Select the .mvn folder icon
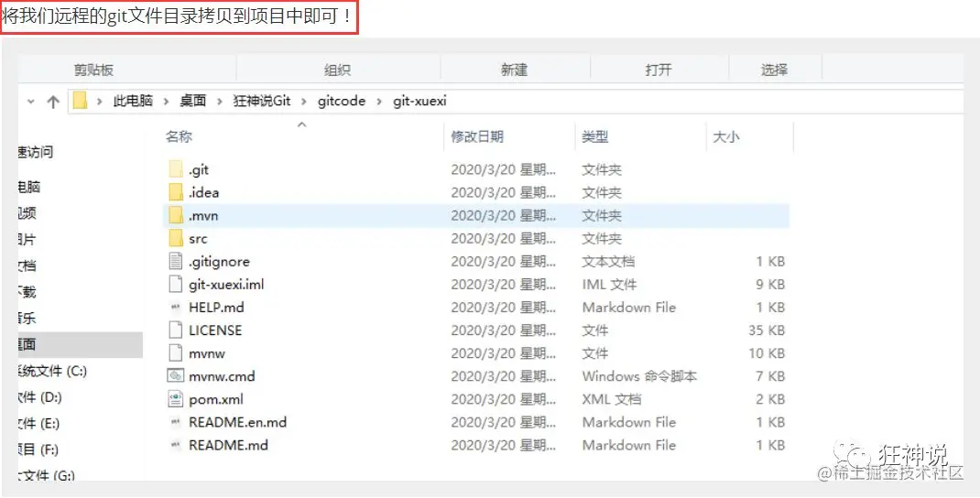 (x=176, y=215)
